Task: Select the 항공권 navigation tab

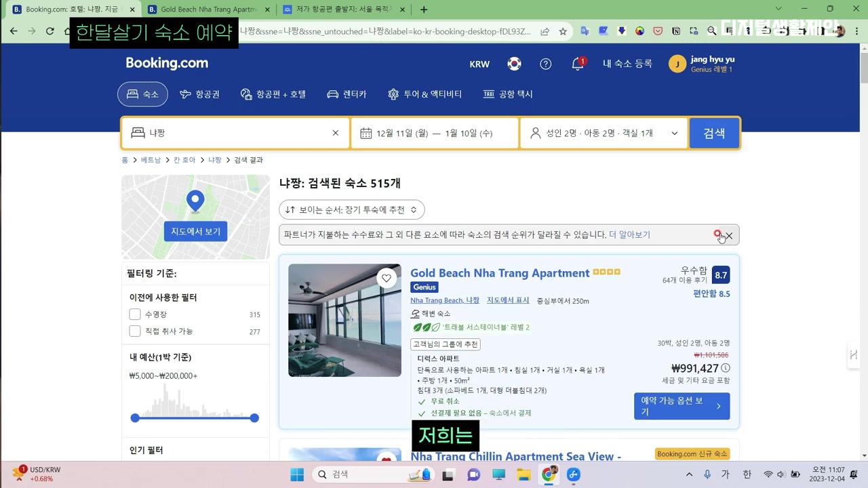Action: (x=199, y=94)
